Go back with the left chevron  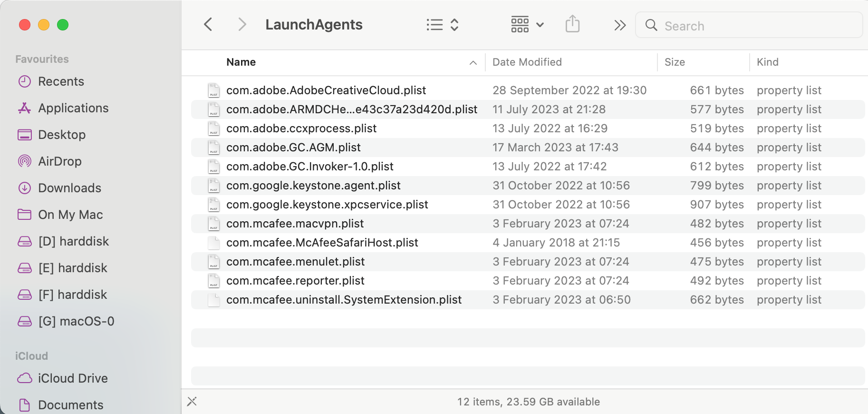coord(208,24)
